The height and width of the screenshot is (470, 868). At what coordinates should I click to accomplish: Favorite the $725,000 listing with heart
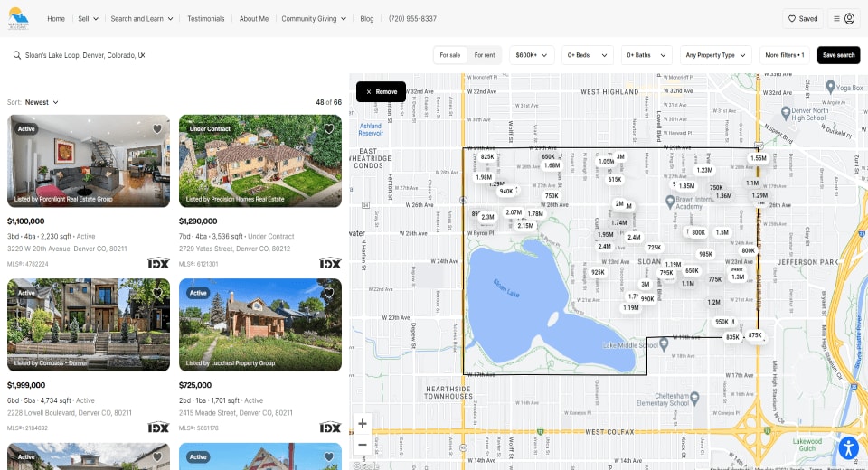329,292
